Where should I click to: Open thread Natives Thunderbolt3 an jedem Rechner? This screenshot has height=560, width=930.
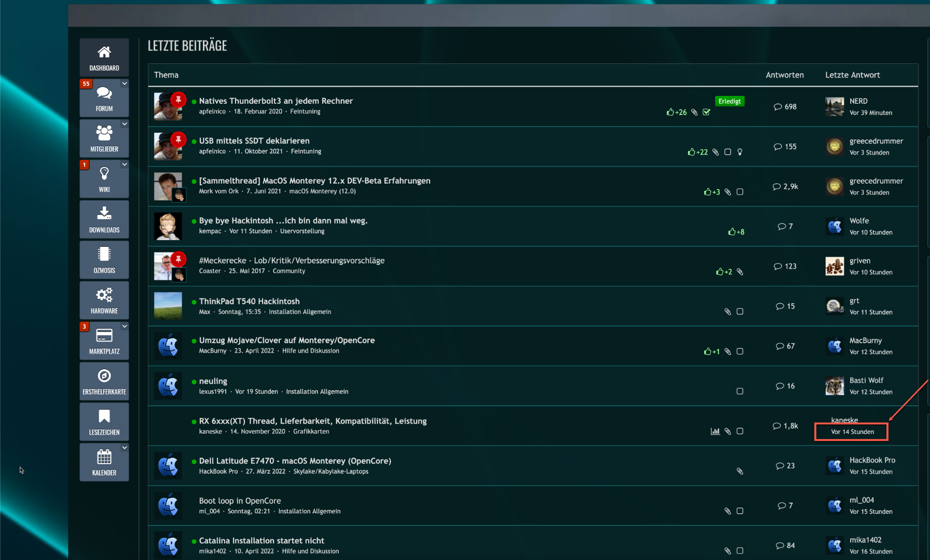(276, 101)
